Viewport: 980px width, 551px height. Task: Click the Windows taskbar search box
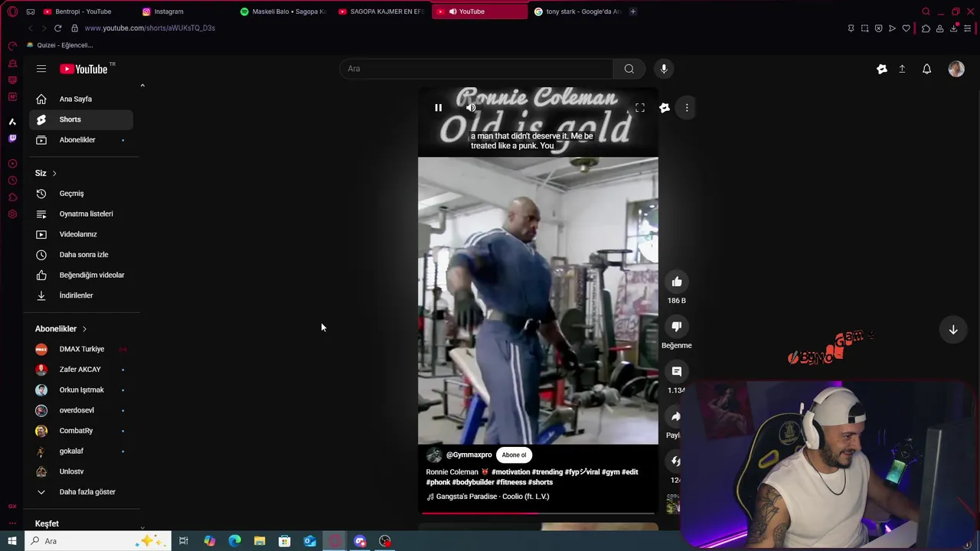tap(98, 541)
